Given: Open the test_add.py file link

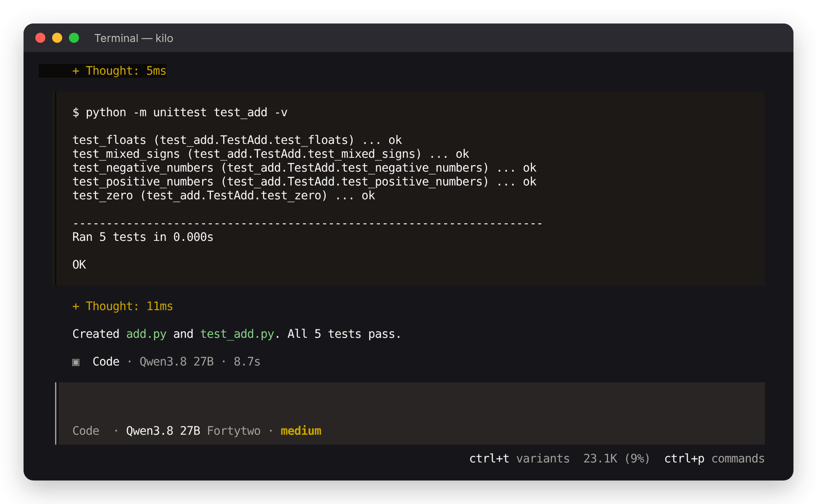Looking at the screenshot, I should (237, 334).
